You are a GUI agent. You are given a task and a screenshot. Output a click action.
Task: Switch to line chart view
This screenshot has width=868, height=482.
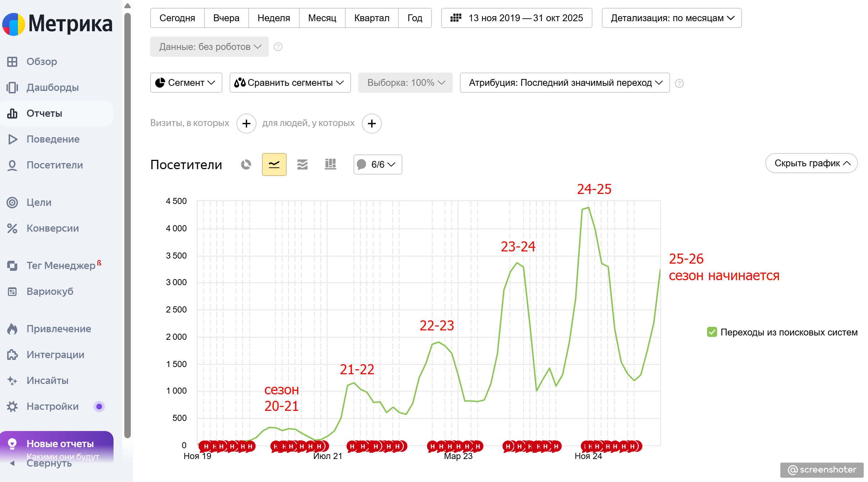[274, 164]
